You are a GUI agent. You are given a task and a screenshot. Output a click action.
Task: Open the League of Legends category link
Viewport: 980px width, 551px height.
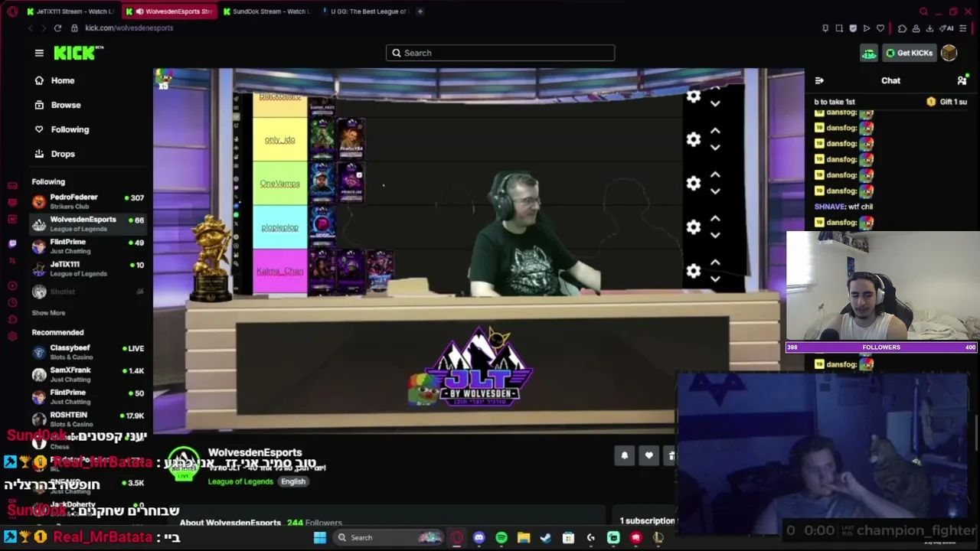coord(240,481)
